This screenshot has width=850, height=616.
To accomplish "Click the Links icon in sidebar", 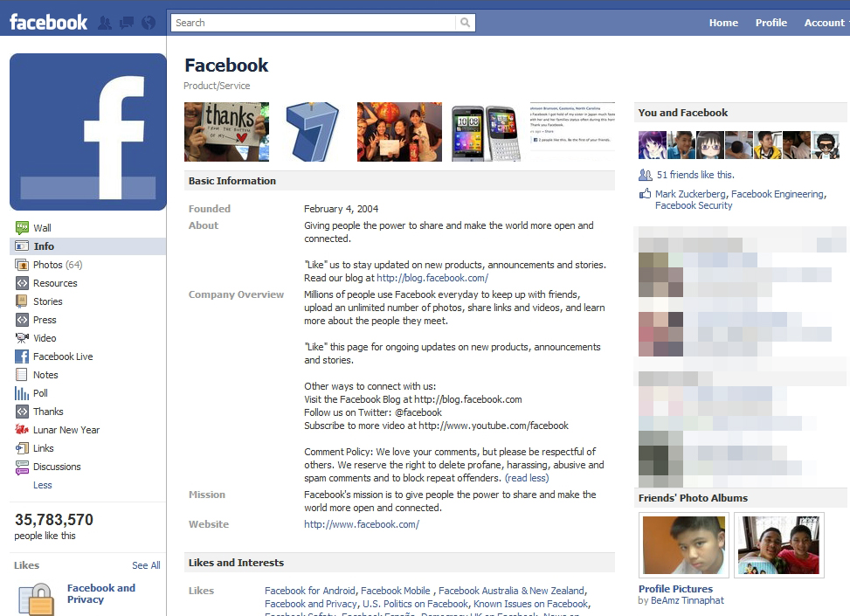I will 22,448.
